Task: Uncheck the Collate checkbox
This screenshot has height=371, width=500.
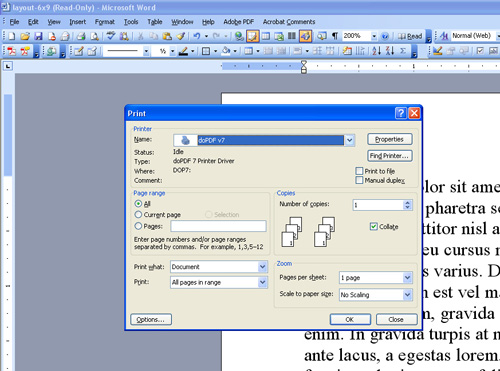Action: pyautogui.click(x=374, y=227)
